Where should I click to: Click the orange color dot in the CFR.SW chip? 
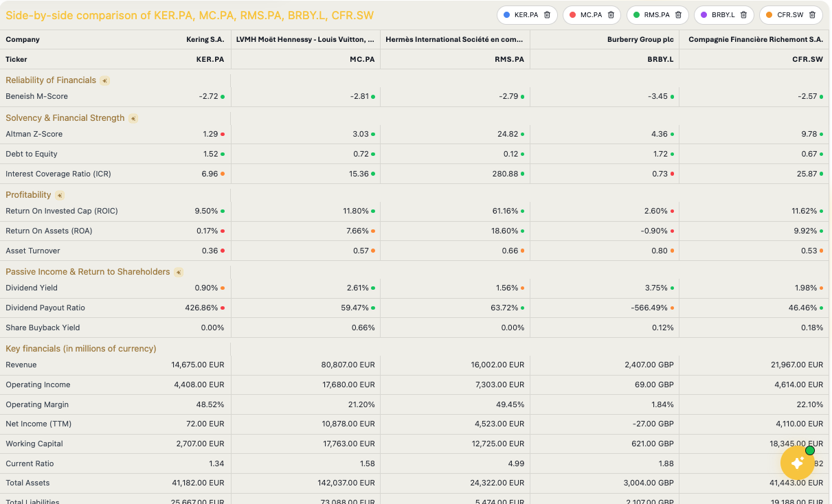tap(769, 14)
